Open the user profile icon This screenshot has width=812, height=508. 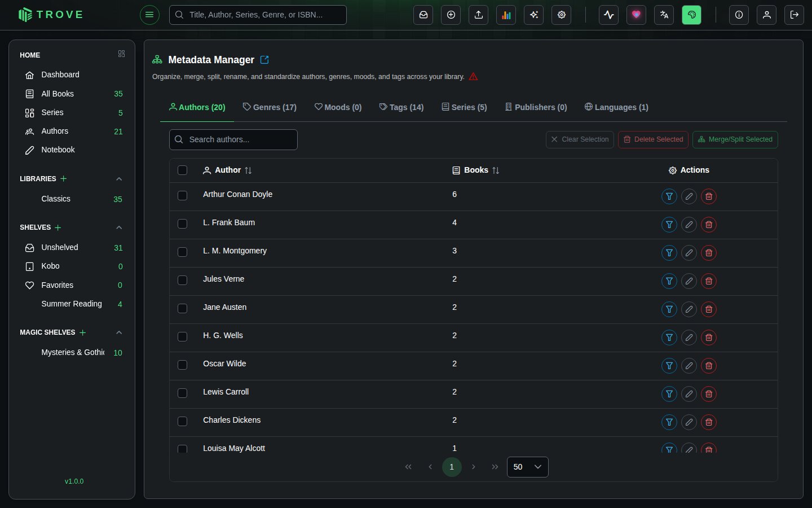(767, 15)
